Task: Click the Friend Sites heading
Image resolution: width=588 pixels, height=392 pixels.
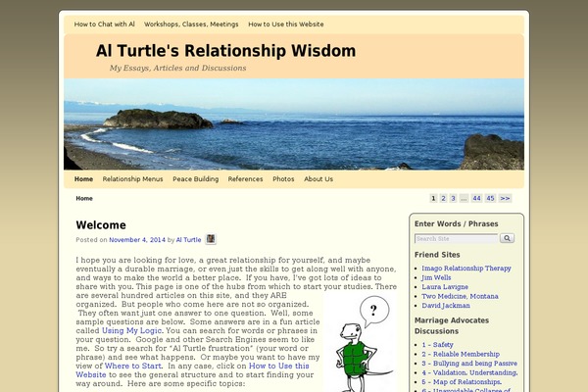Action: pyautogui.click(x=437, y=255)
